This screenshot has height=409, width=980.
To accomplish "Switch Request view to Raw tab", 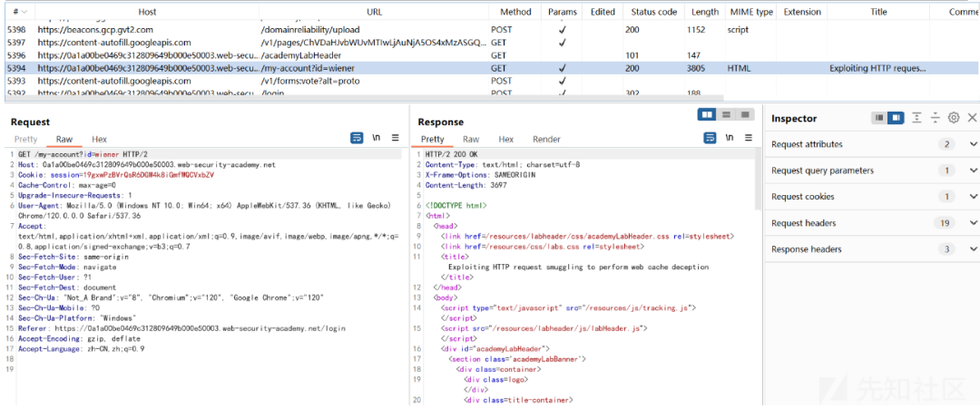I will point(64,140).
